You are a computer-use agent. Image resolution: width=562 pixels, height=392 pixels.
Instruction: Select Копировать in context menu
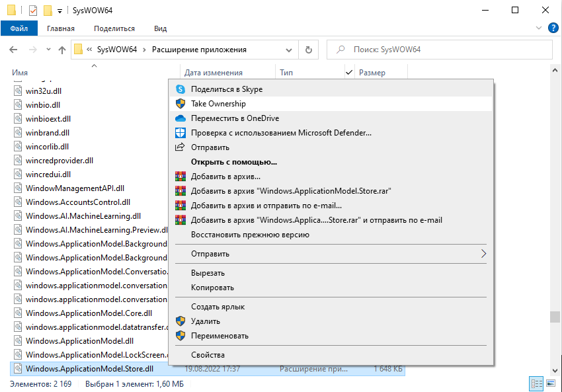(331, 288)
